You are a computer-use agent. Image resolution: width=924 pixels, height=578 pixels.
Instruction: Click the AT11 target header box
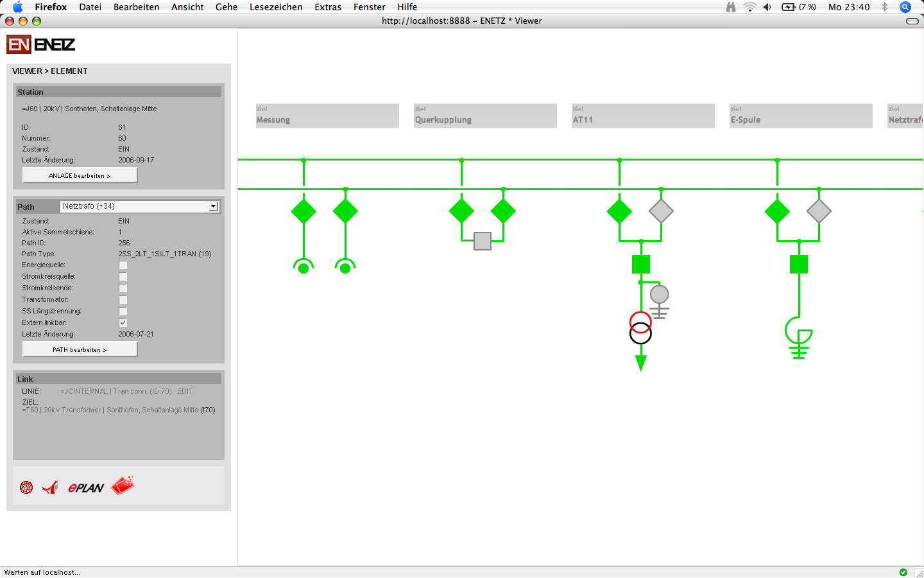643,116
